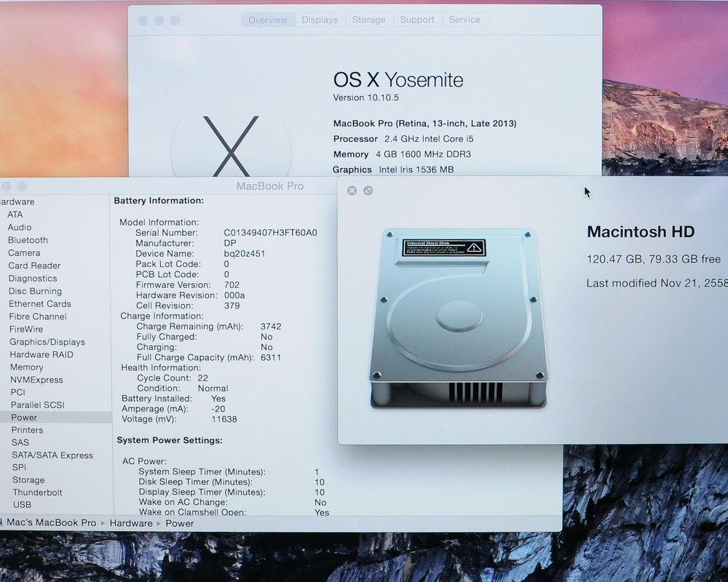Close the Macintosh HD info panel
The height and width of the screenshot is (582, 728).
tap(352, 191)
